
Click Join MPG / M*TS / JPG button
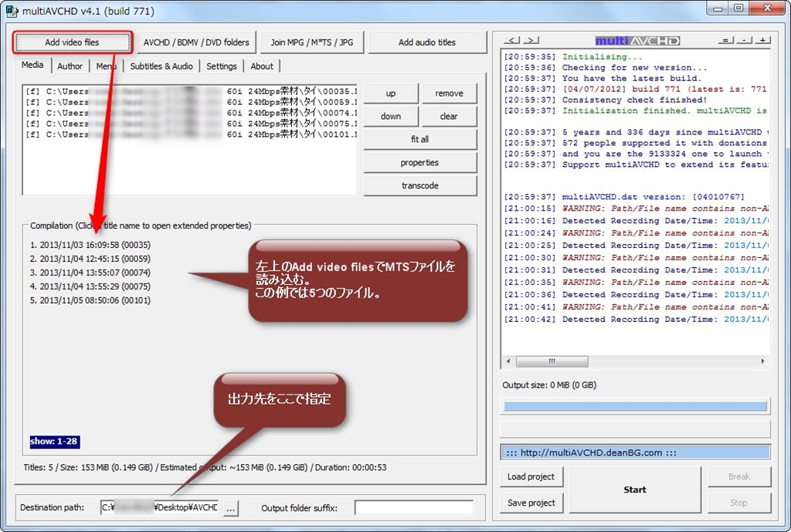pos(312,42)
